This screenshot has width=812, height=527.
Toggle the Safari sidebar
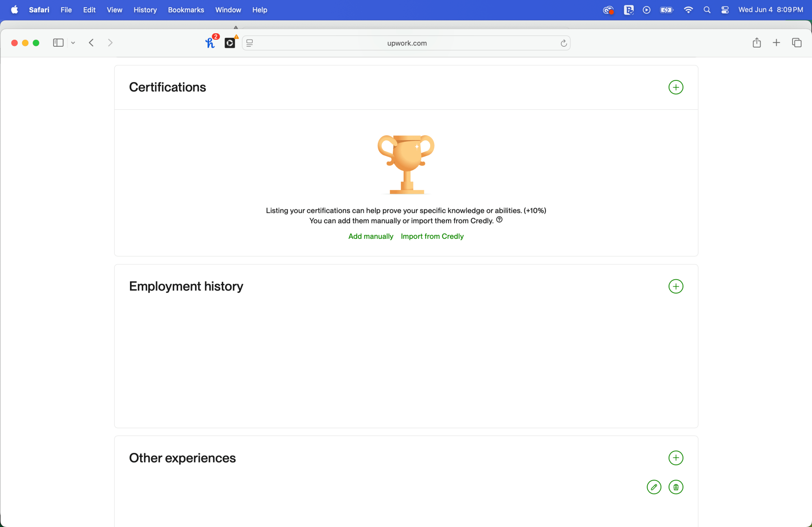click(58, 43)
